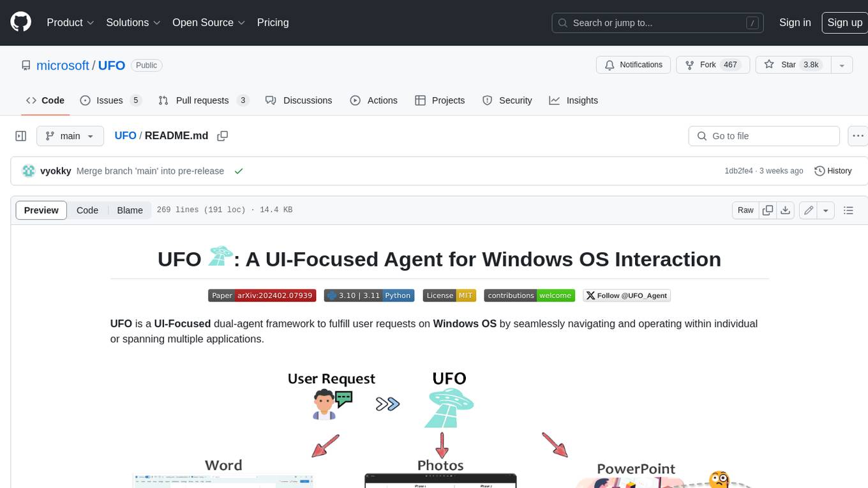Image resolution: width=868 pixels, height=488 pixels.
Task: Open the Product menu
Action: coord(70,22)
